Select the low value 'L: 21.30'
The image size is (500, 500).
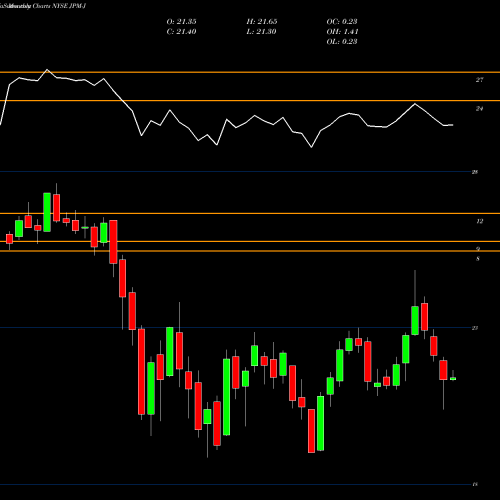[x=261, y=32]
